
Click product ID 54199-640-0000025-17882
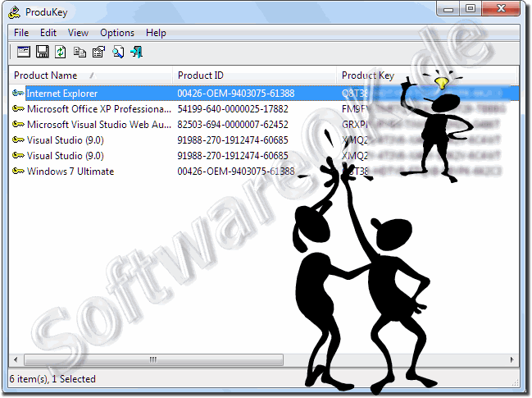point(233,109)
